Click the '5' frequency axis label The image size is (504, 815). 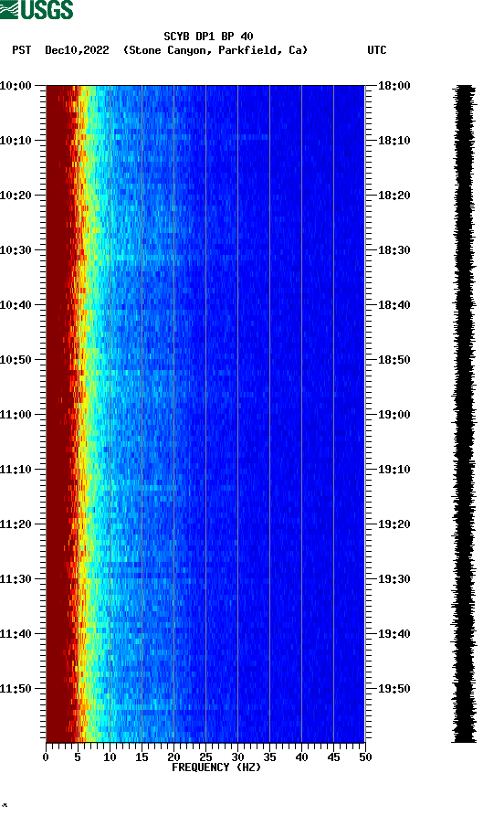click(78, 757)
